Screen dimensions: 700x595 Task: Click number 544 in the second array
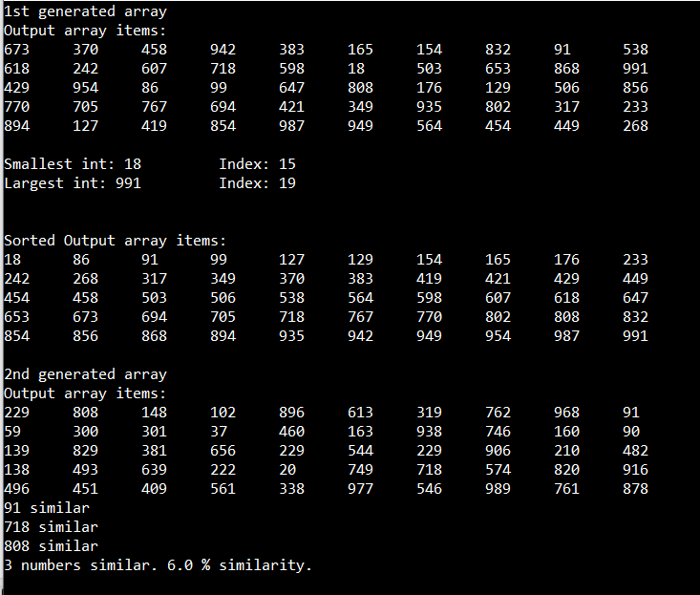coord(360,451)
